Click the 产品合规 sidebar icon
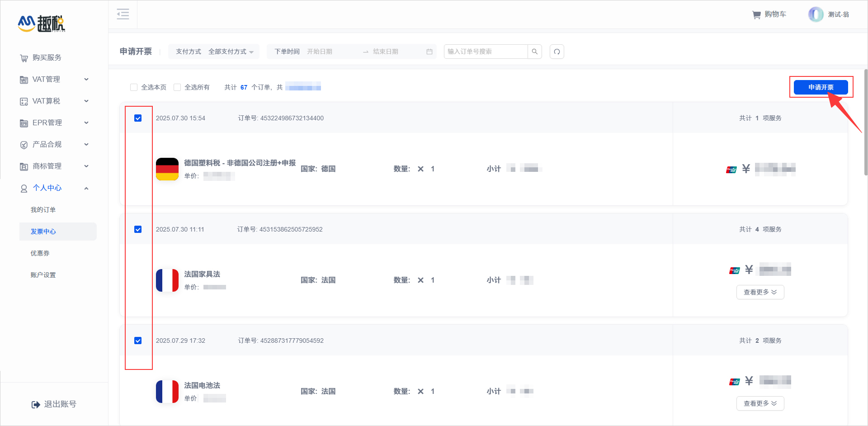Image resolution: width=868 pixels, height=426 pixels. click(24, 144)
